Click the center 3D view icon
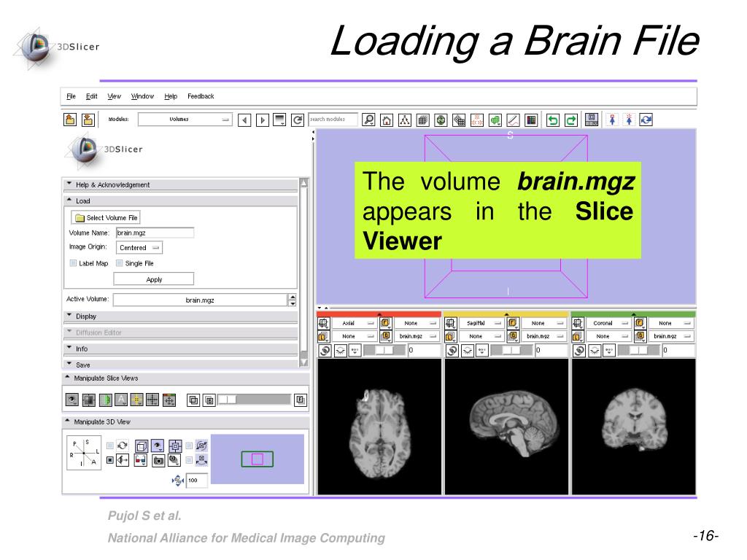This screenshot has width=747, height=560. tap(175, 446)
